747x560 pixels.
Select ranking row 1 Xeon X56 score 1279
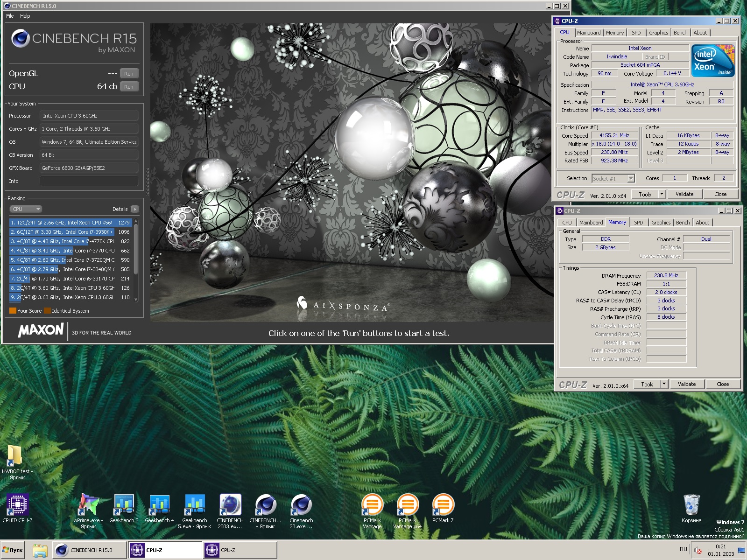(x=70, y=223)
